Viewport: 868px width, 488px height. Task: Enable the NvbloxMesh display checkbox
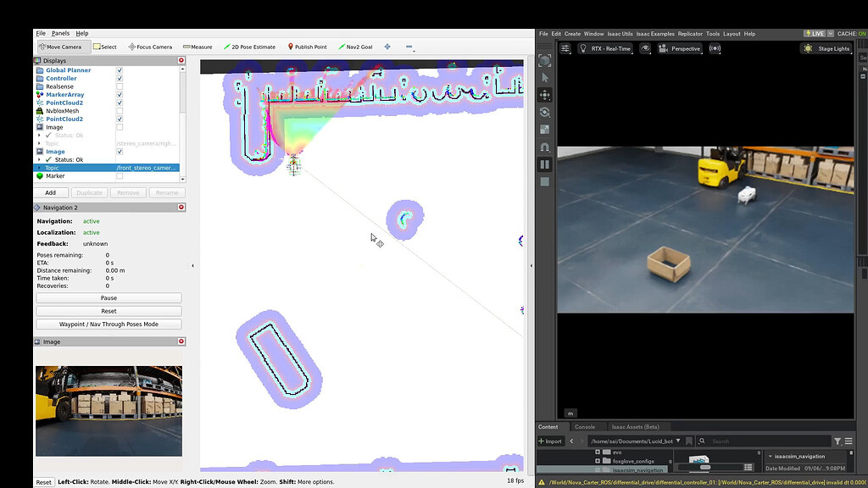point(119,111)
